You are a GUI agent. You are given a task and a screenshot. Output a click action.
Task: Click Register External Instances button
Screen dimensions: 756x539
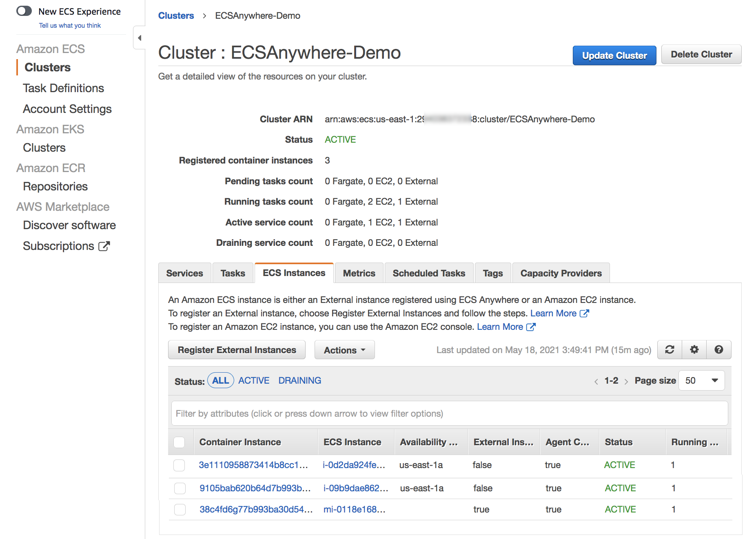click(x=237, y=350)
